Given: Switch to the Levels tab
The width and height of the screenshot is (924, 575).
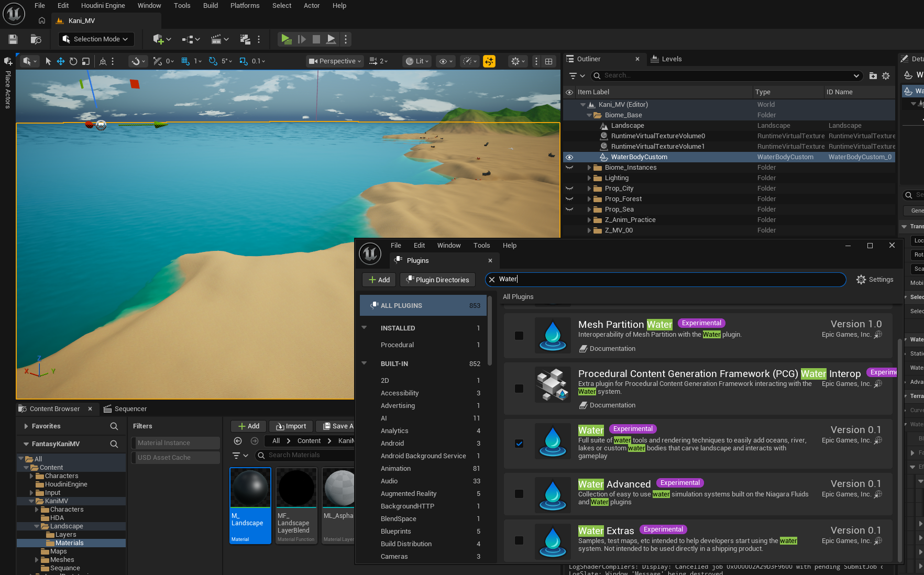Looking at the screenshot, I should tap(666, 59).
